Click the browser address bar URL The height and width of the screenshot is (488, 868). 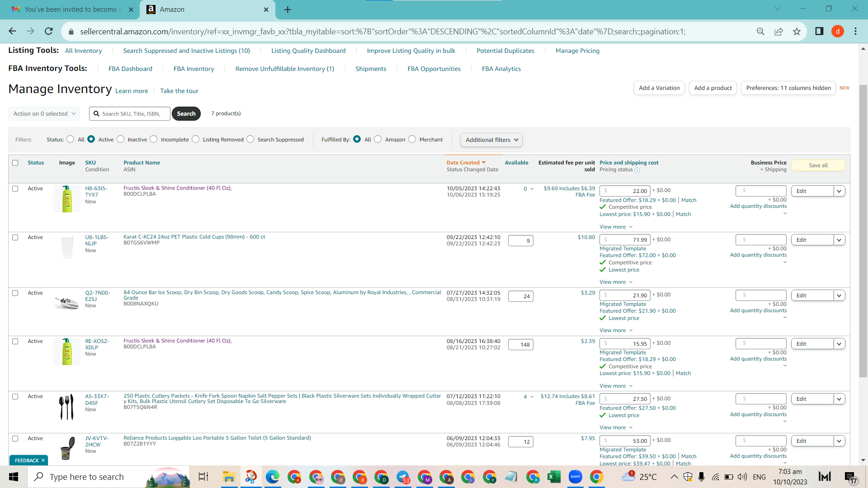(x=382, y=32)
